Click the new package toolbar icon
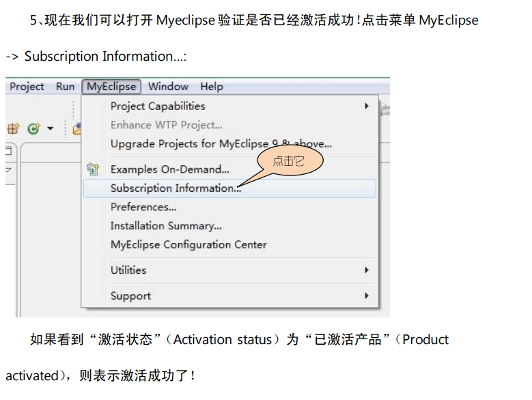This screenshot has height=400, width=532. 13,128
